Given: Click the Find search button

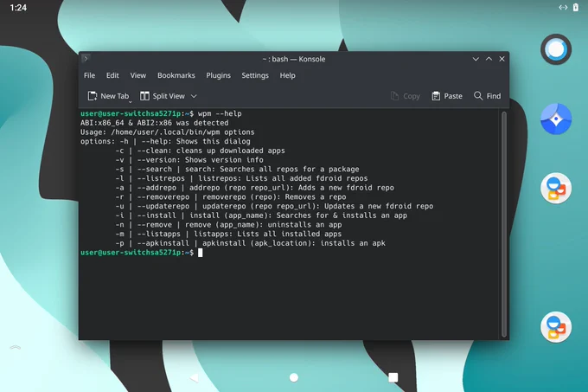Looking at the screenshot, I should pos(487,96).
